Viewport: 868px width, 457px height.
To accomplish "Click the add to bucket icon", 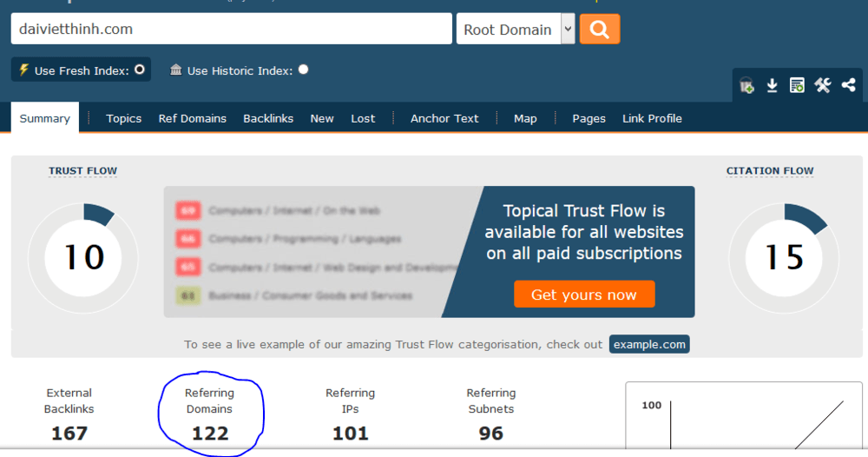I will click(x=746, y=85).
